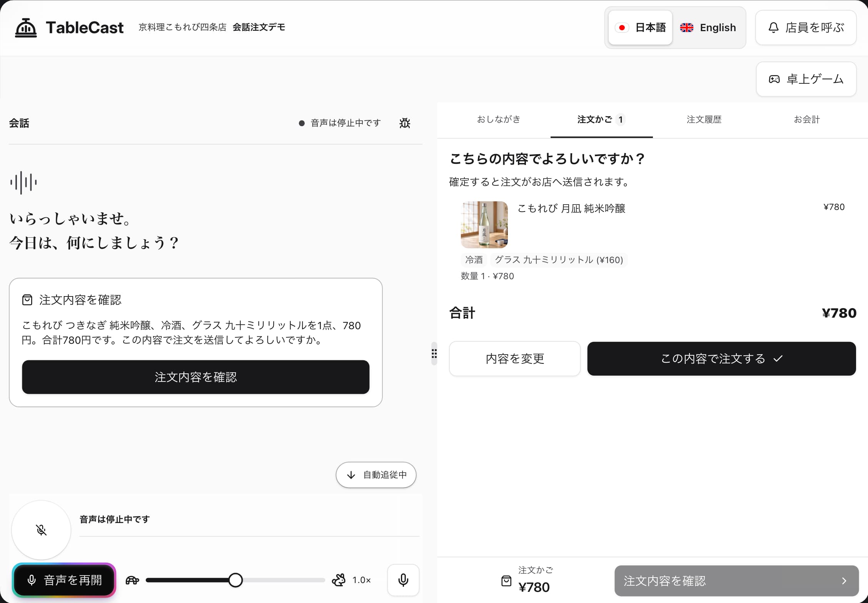
Task: Click 京料理こもれび四条店 restaurant name
Action: (x=182, y=27)
